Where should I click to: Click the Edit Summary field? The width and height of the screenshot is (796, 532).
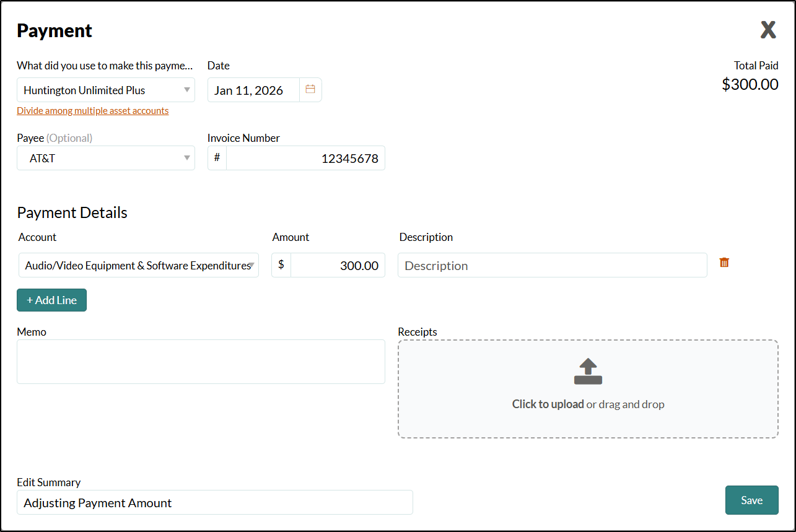[215, 502]
